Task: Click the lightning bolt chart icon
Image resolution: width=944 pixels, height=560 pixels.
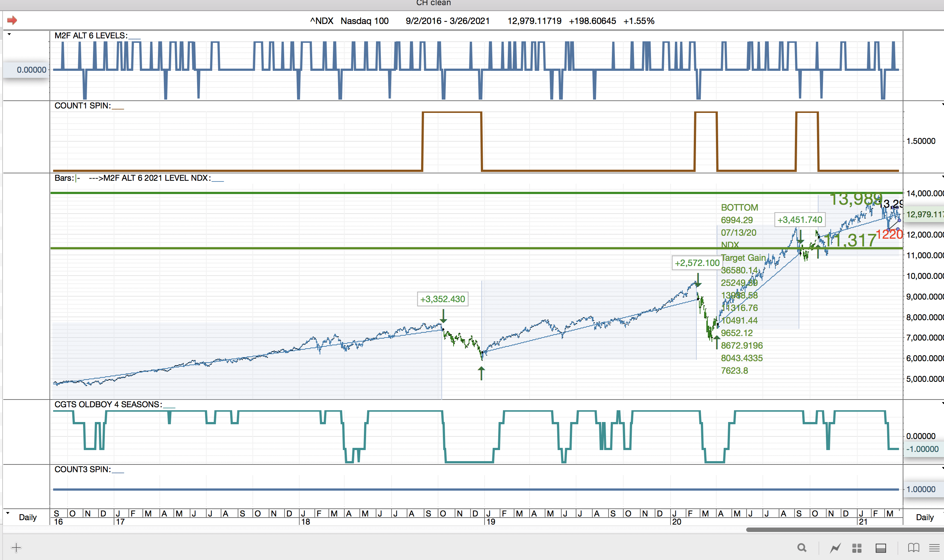Action: (835, 547)
